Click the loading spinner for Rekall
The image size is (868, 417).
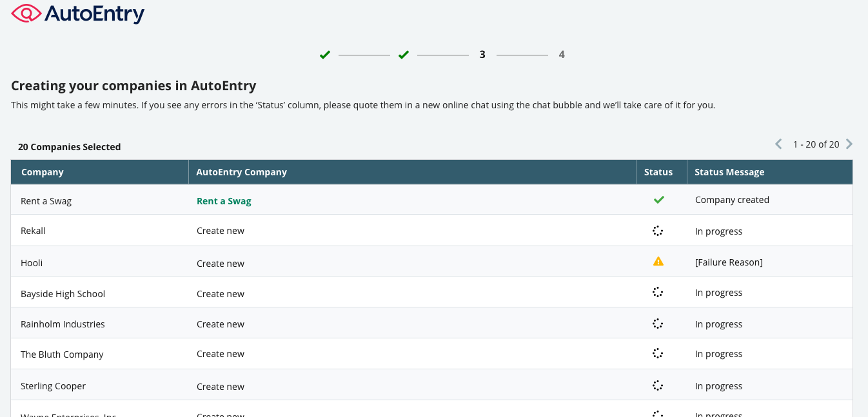[658, 231]
